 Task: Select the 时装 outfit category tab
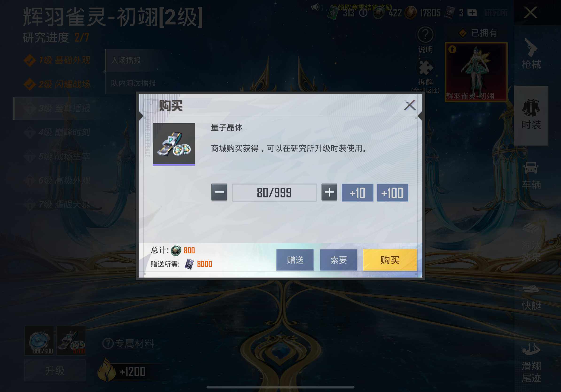[531, 115]
